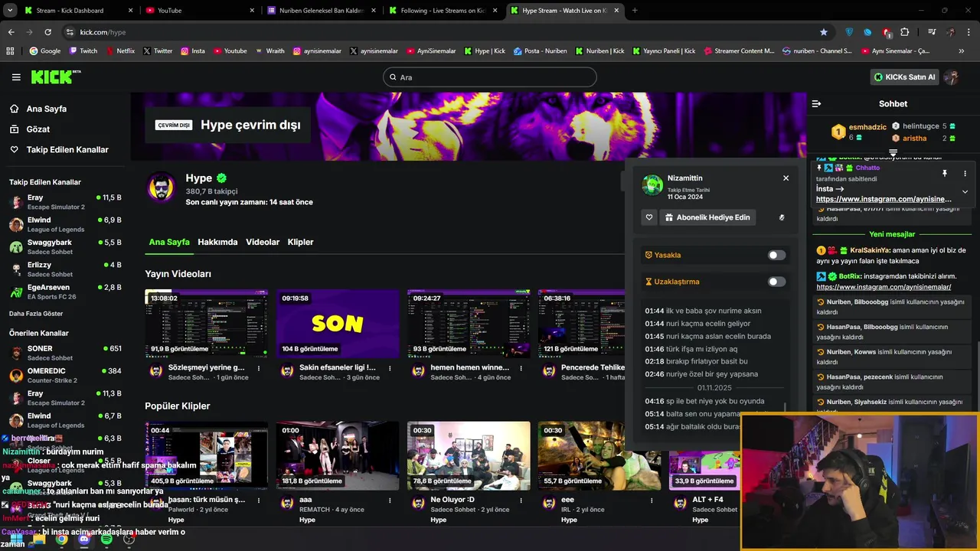980x551 pixels.
Task: Open options for Sözleşmeyi yerine video
Action: click(x=259, y=368)
